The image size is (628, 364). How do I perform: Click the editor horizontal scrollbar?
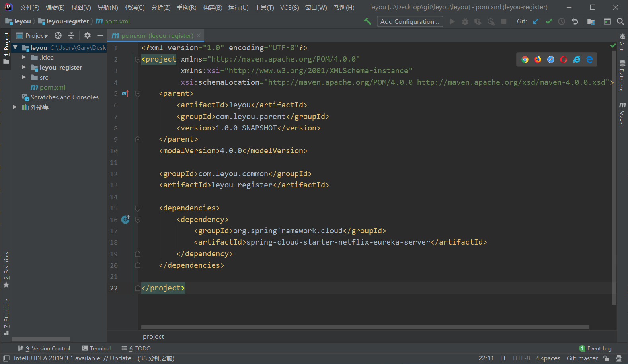[365, 327]
